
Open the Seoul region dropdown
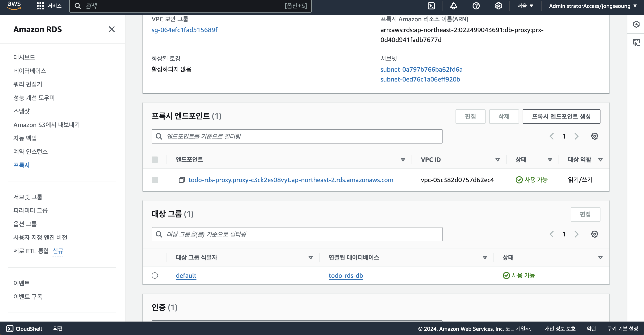pos(525,6)
